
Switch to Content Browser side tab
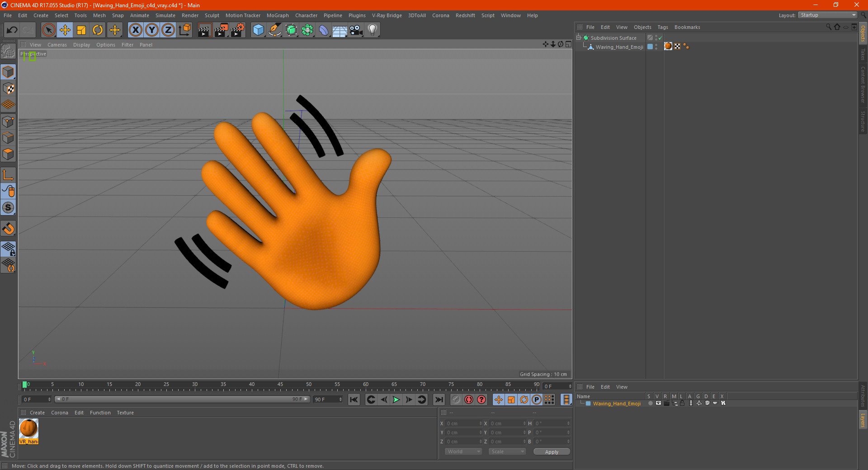pos(863,85)
